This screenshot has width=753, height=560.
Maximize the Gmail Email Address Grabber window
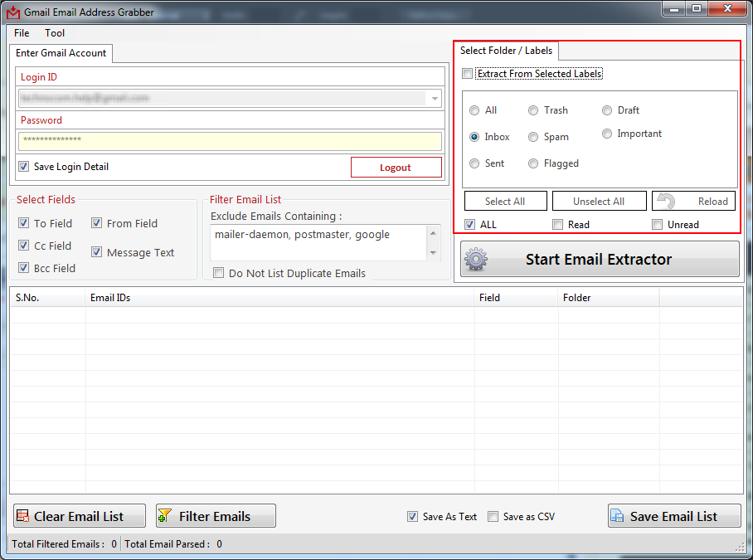[697, 8]
